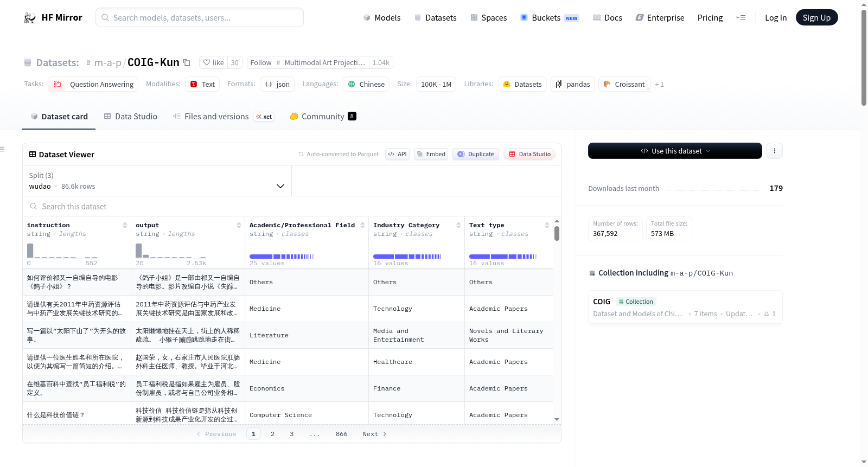Focus the Search this dataset field

pos(292,206)
